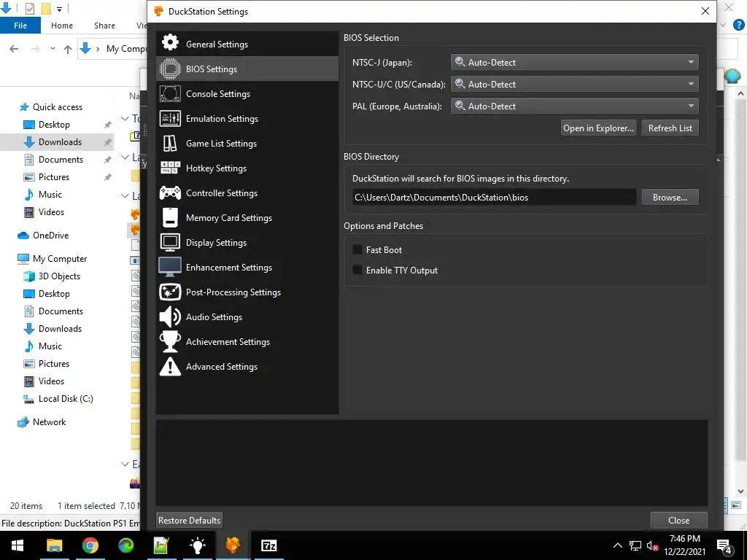This screenshot has width=747, height=560.
Task: Click the Audio Settings speaker icon
Action: click(x=170, y=316)
